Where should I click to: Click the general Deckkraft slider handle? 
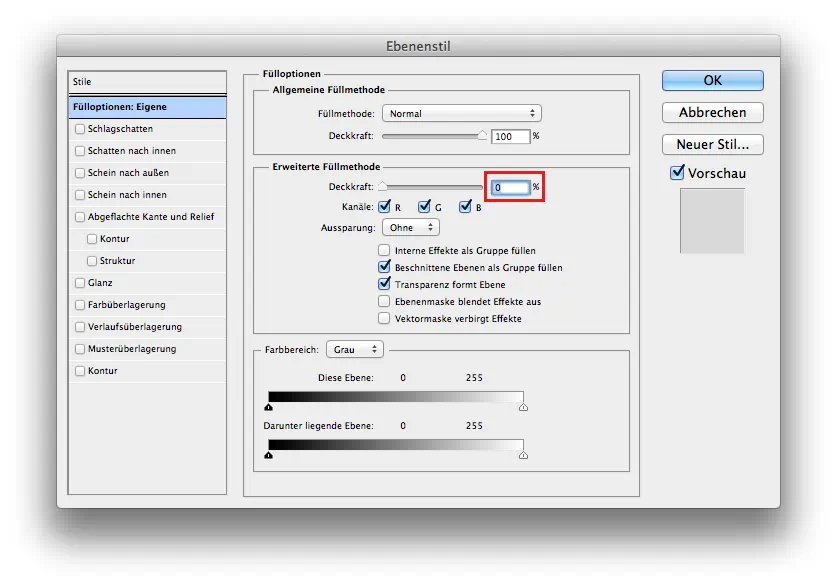pyautogui.click(x=483, y=135)
